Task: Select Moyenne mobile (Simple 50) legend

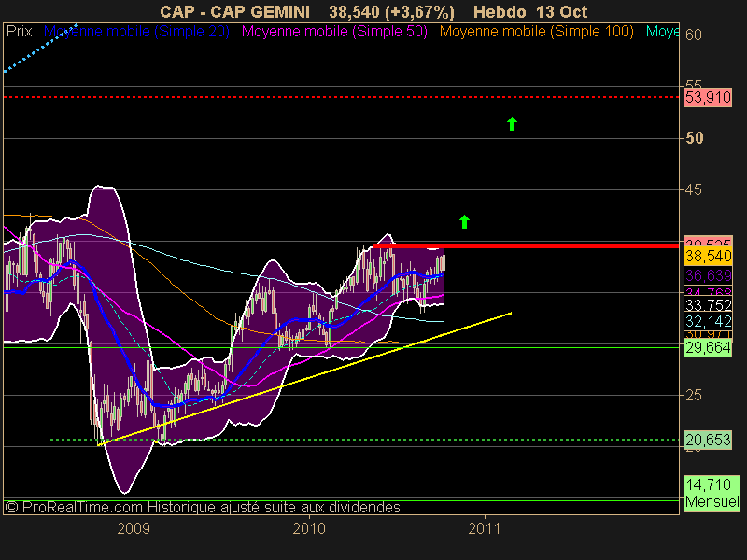Action: [x=334, y=32]
